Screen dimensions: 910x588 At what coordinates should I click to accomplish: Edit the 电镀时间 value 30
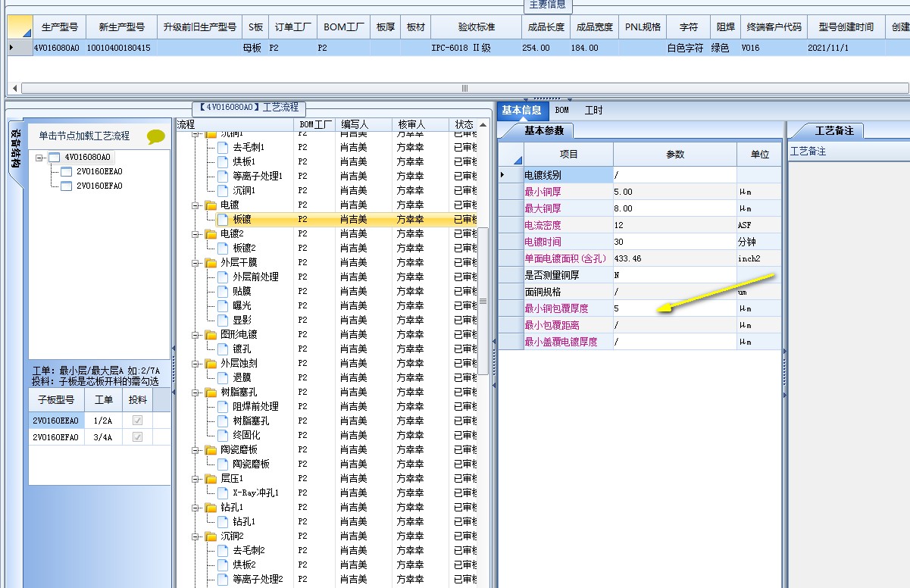click(x=674, y=242)
